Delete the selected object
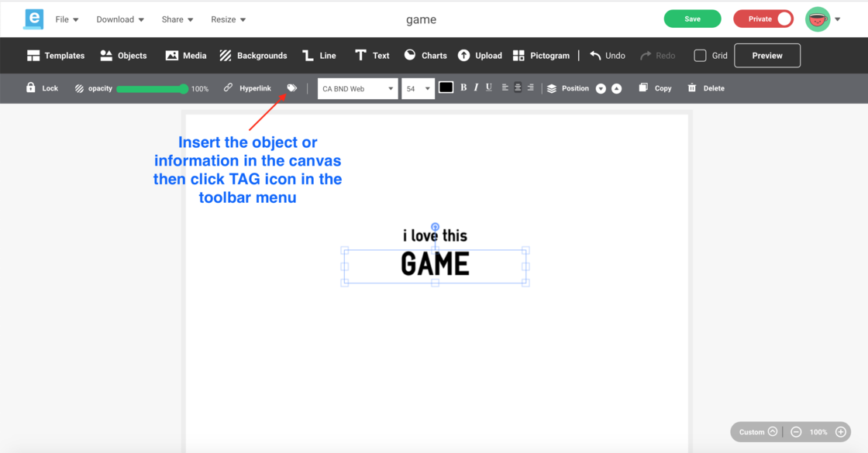This screenshot has width=868, height=453. 706,88
